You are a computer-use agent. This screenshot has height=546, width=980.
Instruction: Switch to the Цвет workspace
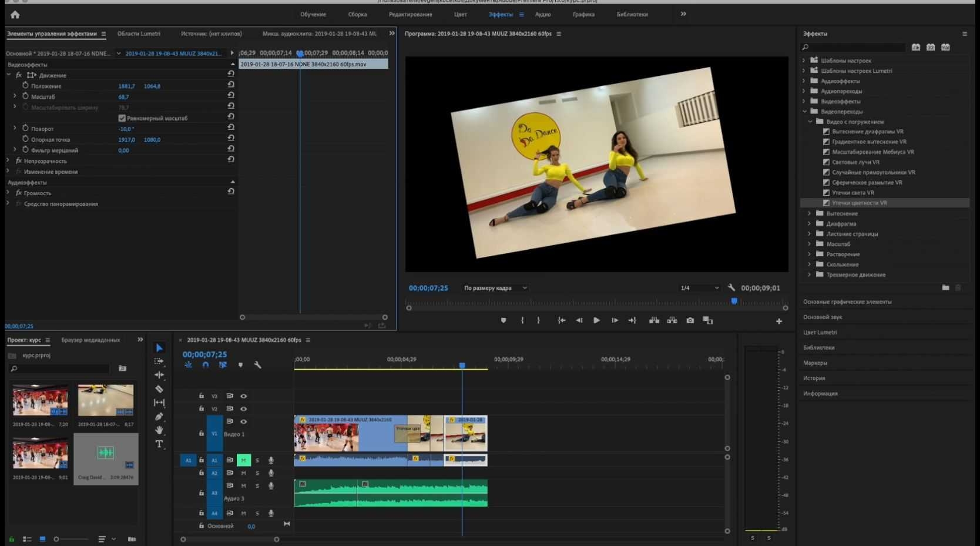[461, 15]
